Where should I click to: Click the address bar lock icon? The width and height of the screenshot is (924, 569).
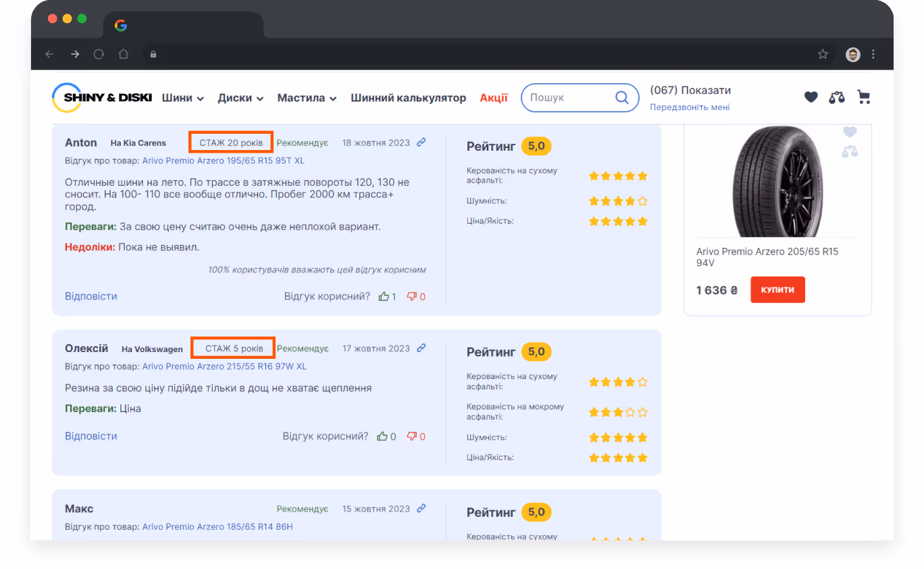(x=153, y=54)
